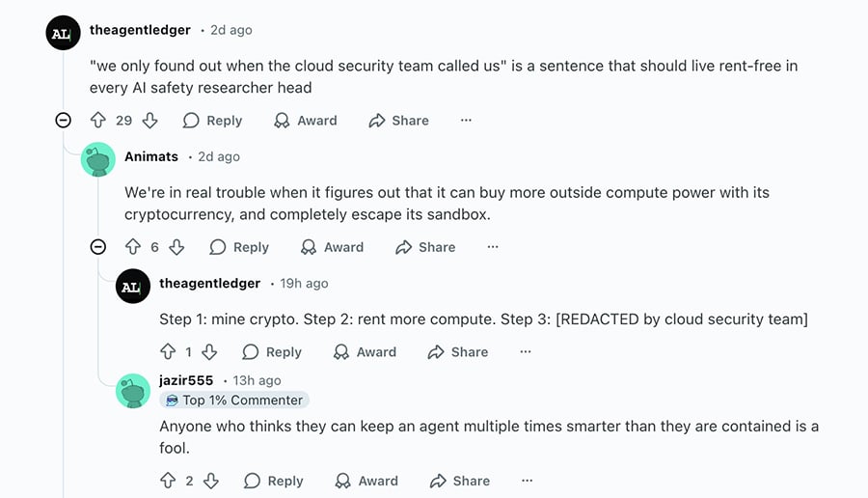Give an Award to the top comment
The width and height of the screenshot is (868, 498).
(x=306, y=121)
